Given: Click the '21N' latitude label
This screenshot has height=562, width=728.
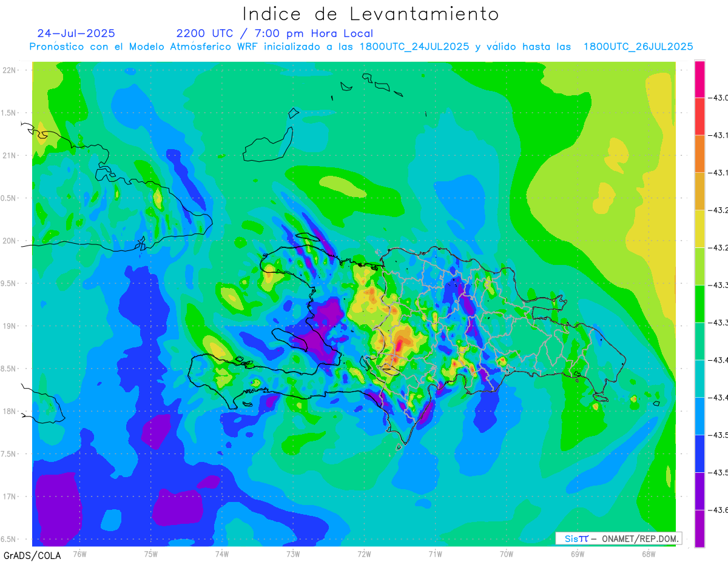Looking at the screenshot, I should (10, 156).
